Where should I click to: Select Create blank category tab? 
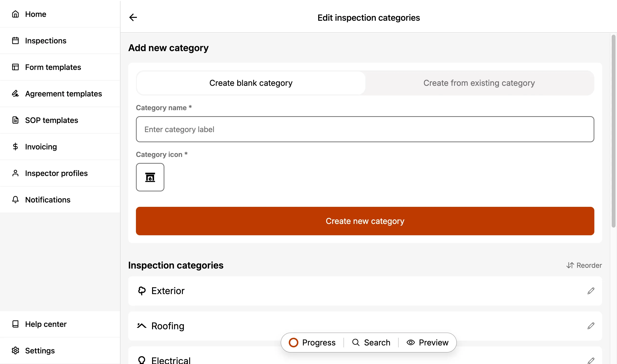coord(251,83)
